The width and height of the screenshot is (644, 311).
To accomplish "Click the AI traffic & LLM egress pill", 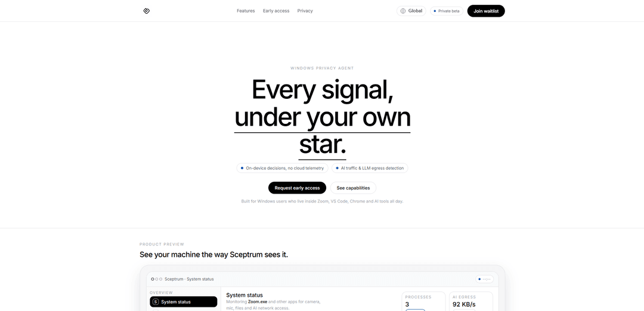I will [370, 168].
